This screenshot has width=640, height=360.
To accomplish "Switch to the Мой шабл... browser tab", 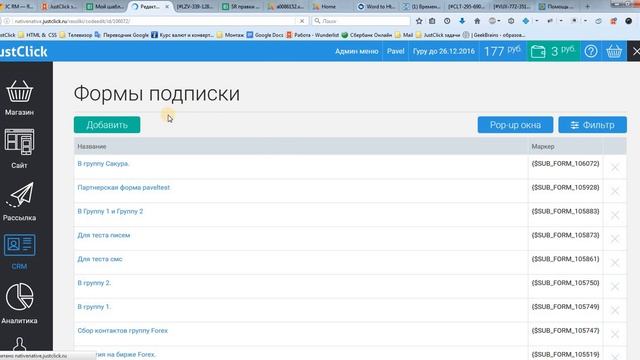I will click(x=105, y=7).
